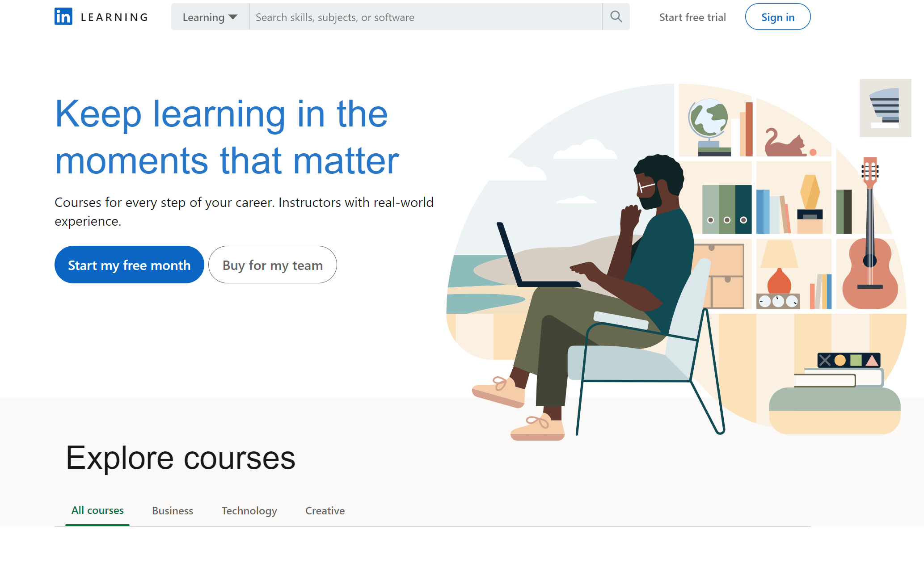
Task: Click Buy for my team button
Action: click(273, 265)
